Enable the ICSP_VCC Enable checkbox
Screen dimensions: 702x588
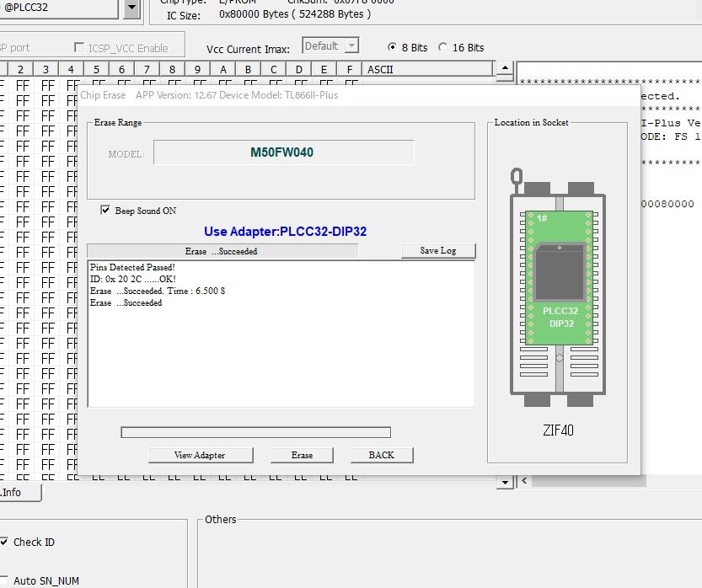[x=79, y=48]
